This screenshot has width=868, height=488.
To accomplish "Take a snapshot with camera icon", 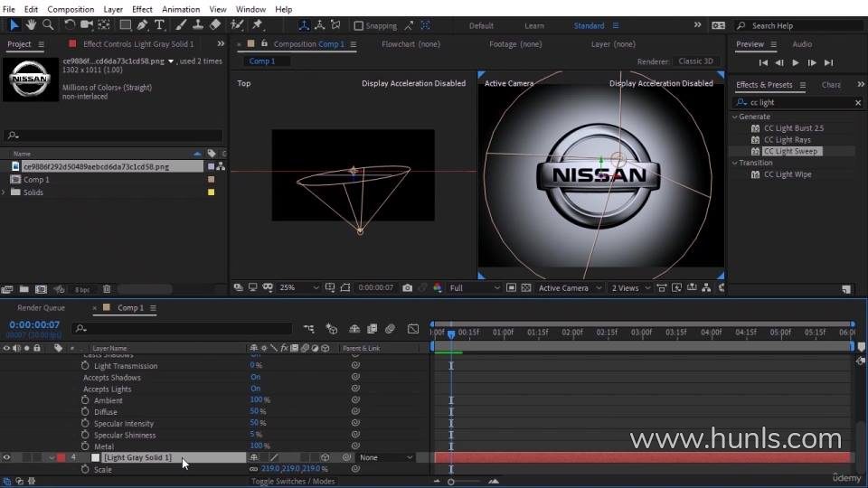I will 408,287.
